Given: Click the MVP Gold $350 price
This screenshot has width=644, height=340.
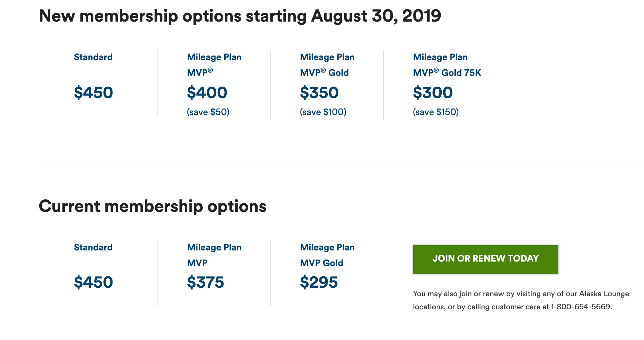Looking at the screenshot, I should (319, 93).
